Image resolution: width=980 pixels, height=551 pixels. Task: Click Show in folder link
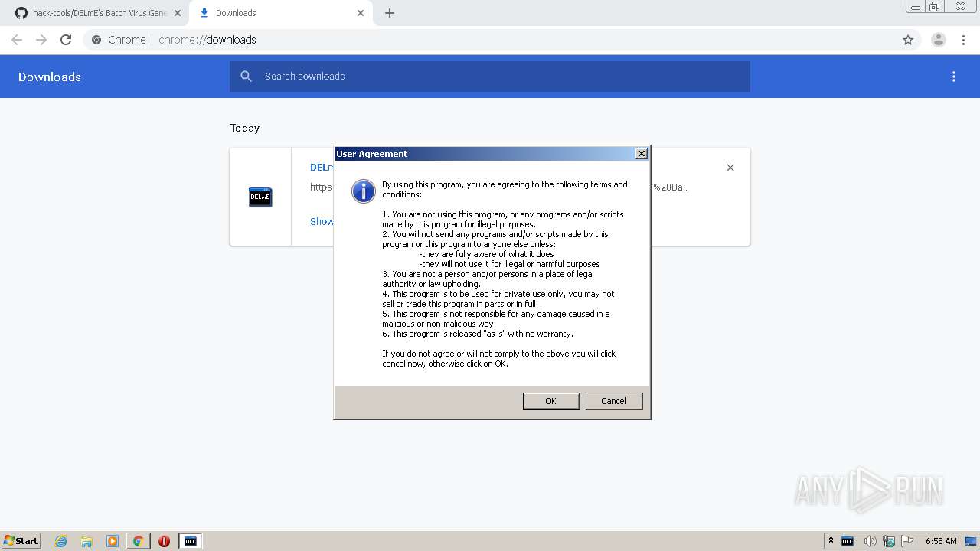coord(322,221)
